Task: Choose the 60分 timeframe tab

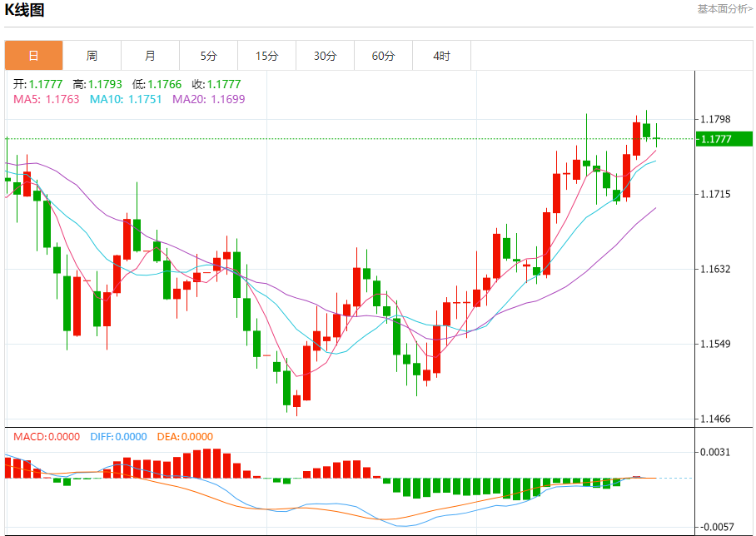Action: (x=384, y=56)
